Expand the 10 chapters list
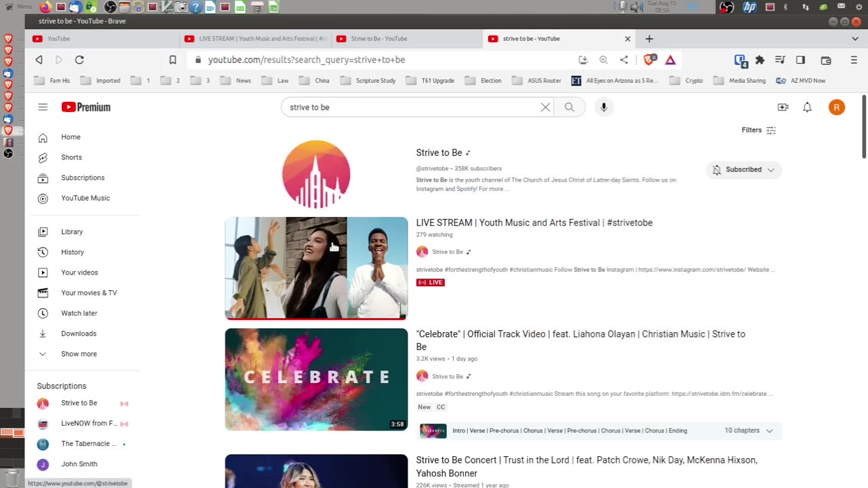Viewport: 868px width, 488px height. pos(749,430)
